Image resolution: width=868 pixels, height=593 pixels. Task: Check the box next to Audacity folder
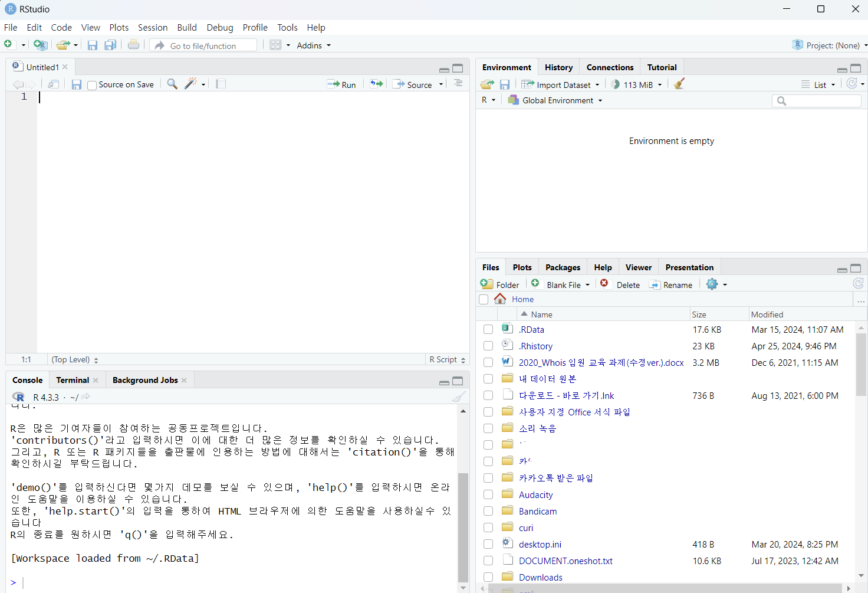click(x=488, y=494)
